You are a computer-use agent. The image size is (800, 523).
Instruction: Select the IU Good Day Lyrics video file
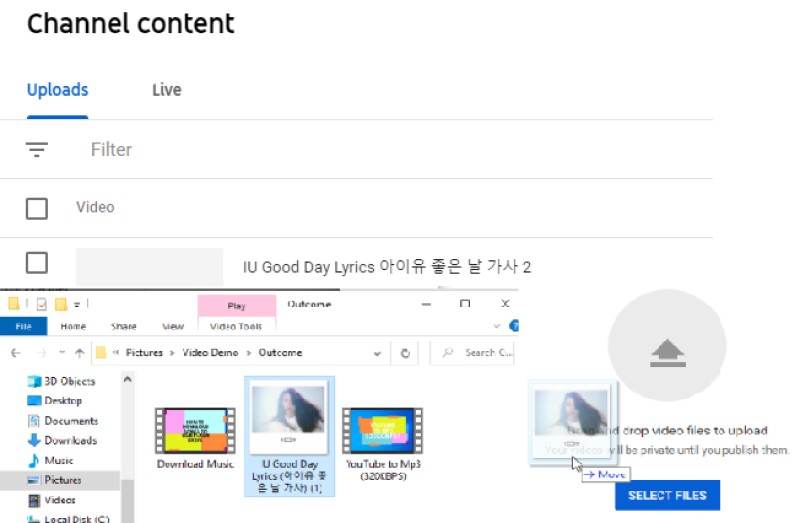289,437
